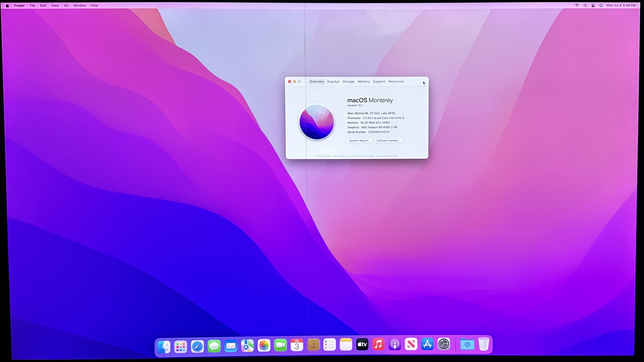Image resolution: width=644 pixels, height=362 pixels.
Task: Click the Software Update button
Action: pyautogui.click(x=388, y=140)
